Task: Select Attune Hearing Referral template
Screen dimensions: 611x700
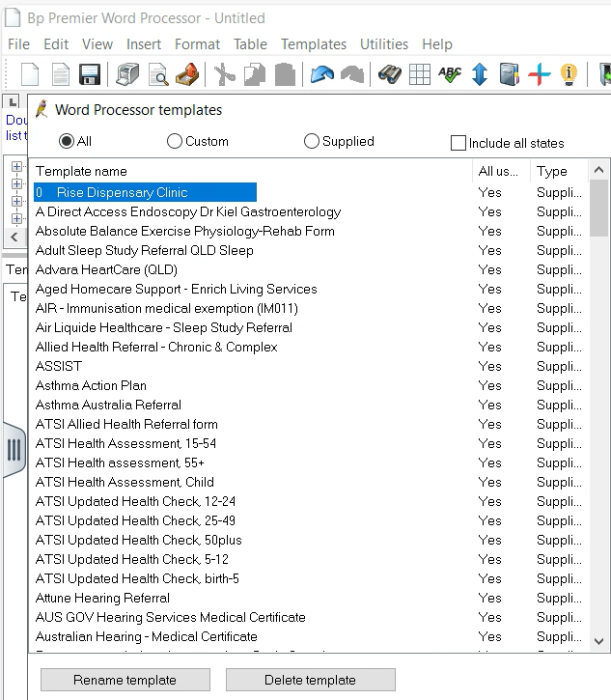Action: [x=102, y=598]
